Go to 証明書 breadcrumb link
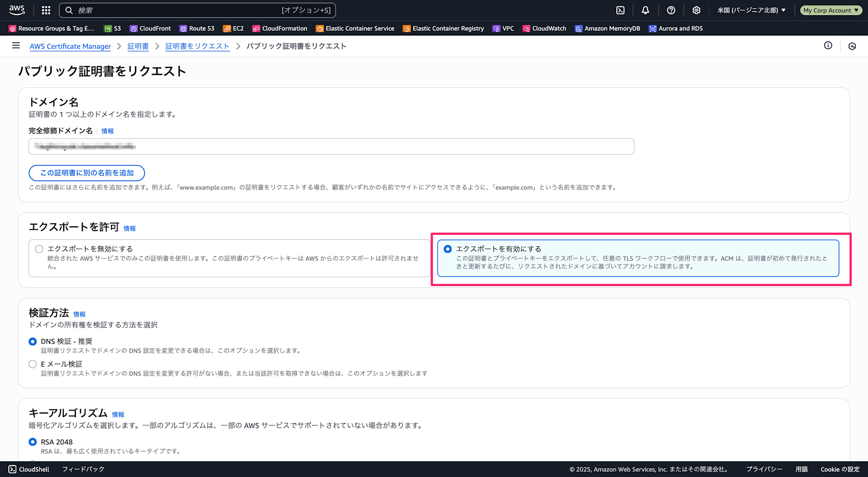Viewport: 868px width, 477px height. (138, 46)
